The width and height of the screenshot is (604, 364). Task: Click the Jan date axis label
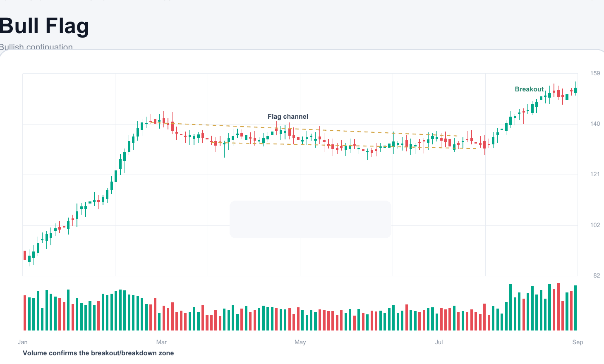coord(23,342)
